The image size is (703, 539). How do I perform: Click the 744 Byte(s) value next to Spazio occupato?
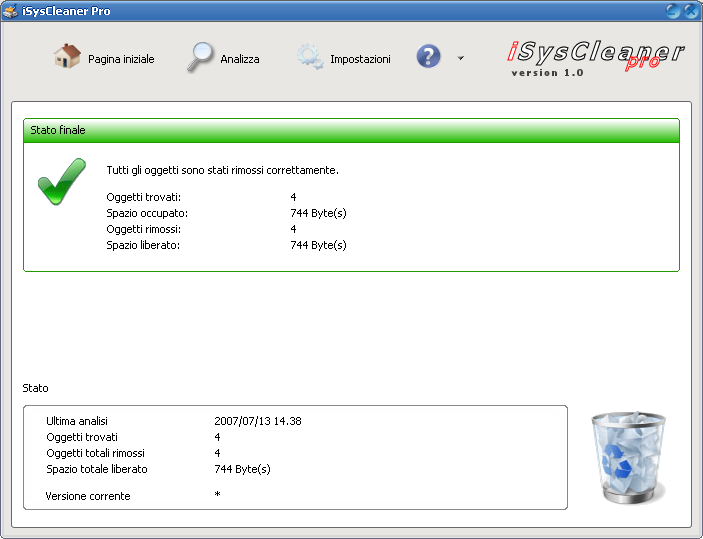pyautogui.click(x=318, y=213)
